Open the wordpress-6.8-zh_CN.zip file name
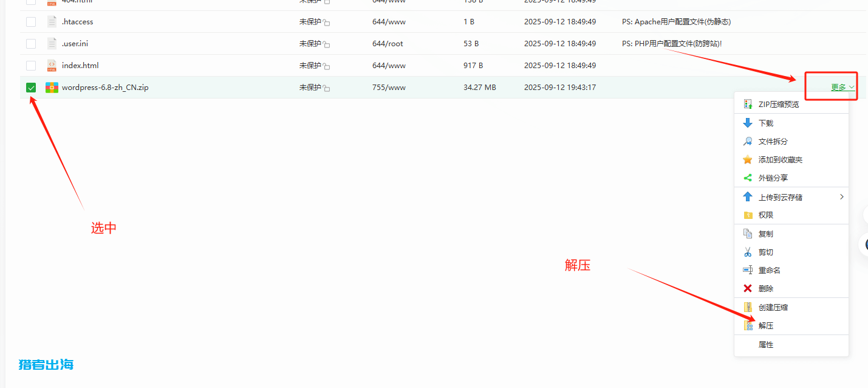The width and height of the screenshot is (868, 388). [x=105, y=88]
